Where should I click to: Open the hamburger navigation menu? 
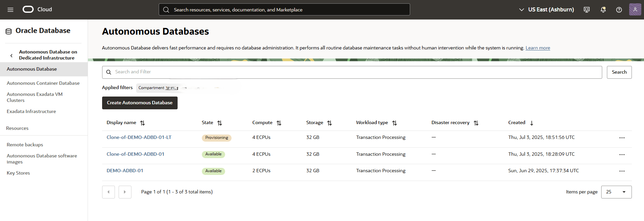pos(10,10)
